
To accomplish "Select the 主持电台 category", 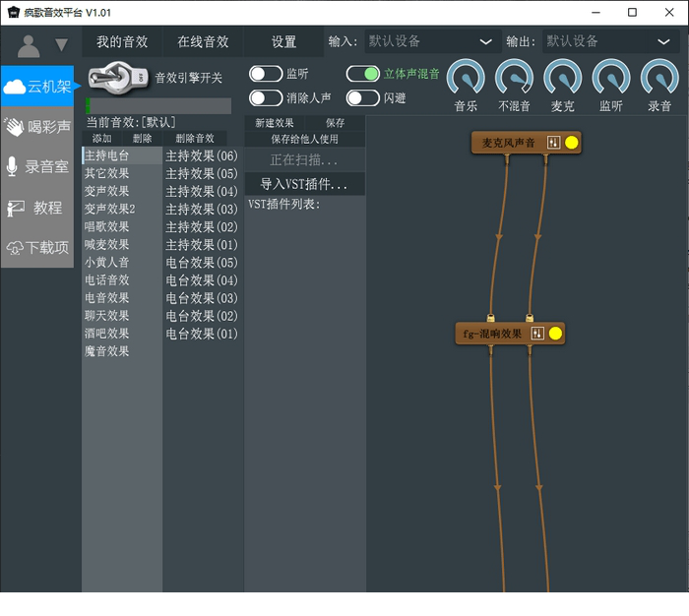I will coord(122,155).
